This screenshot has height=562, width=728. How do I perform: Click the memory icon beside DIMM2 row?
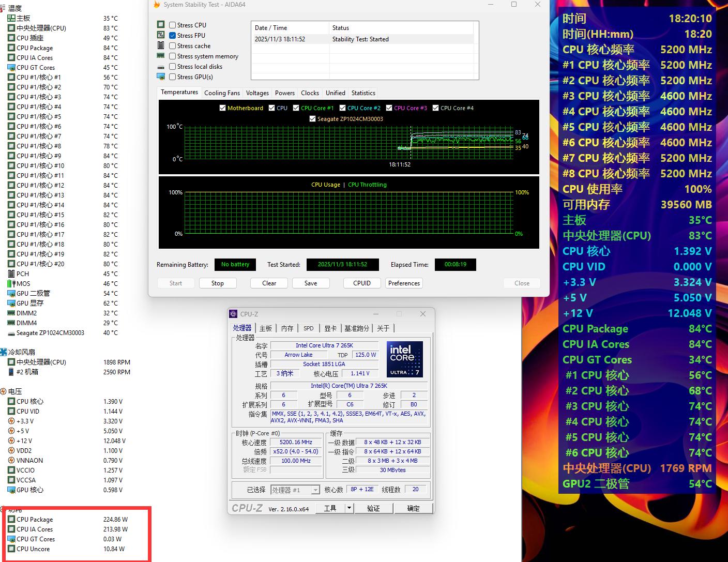point(11,313)
